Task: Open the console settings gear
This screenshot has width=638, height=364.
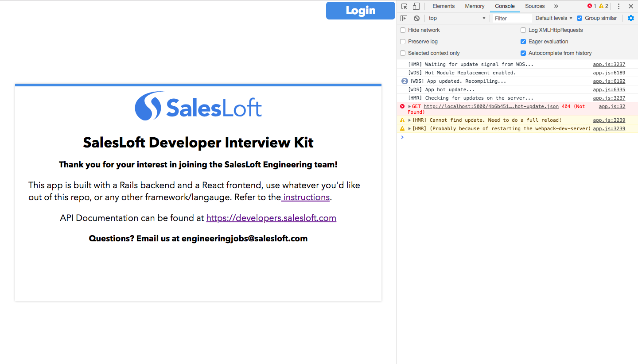Action: (631, 18)
